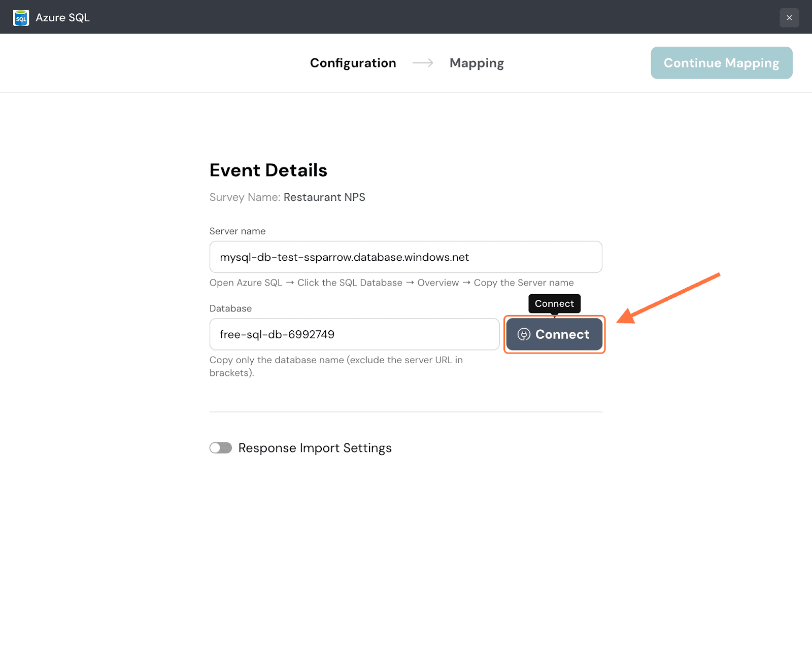Screen dimensions: 812x662
Task: Click the Azure SQL title text
Action: tap(62, 18)
